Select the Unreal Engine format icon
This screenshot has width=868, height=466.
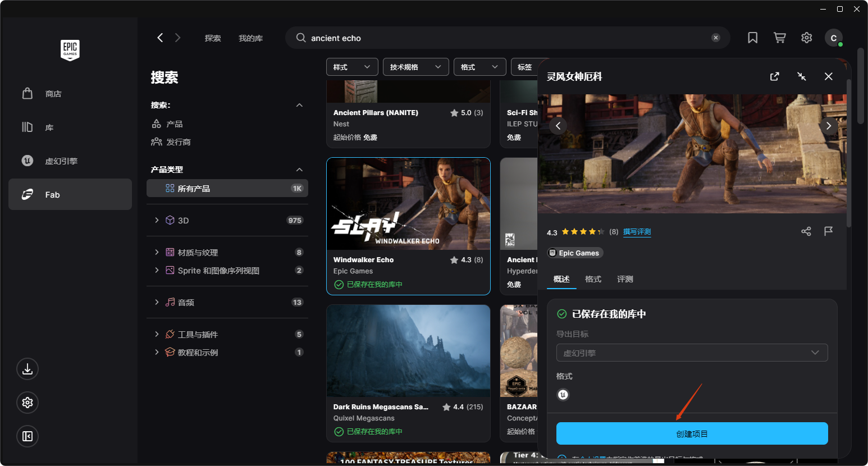coord(563,395)
